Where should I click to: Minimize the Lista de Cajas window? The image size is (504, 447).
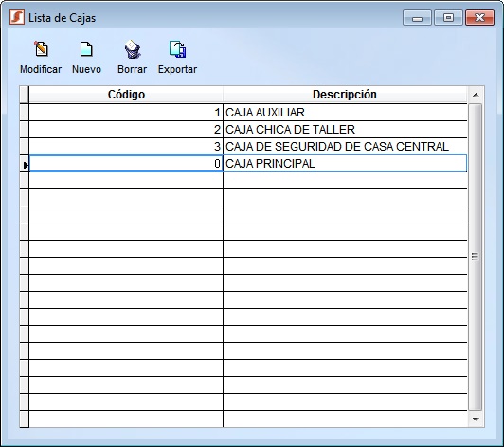tap(417, 18)
